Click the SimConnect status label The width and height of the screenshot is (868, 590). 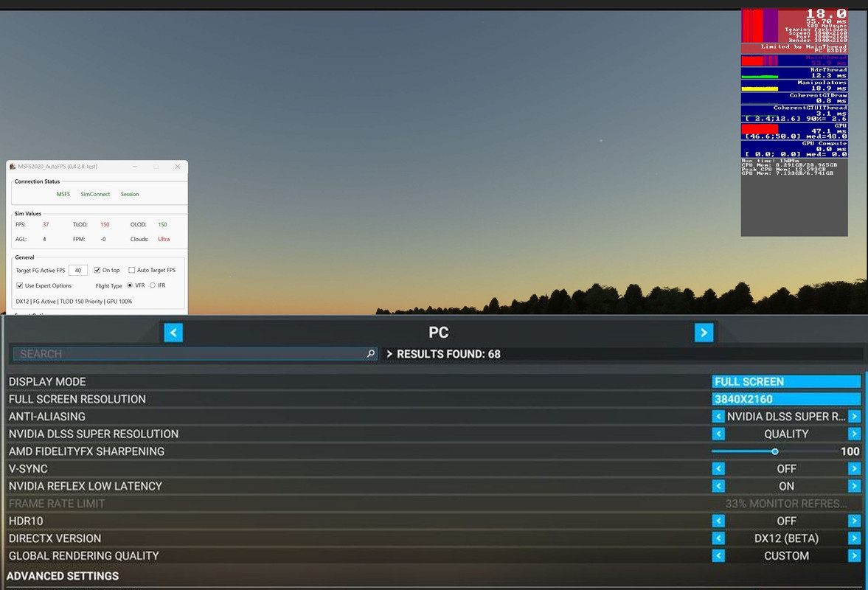click(95, 194)
